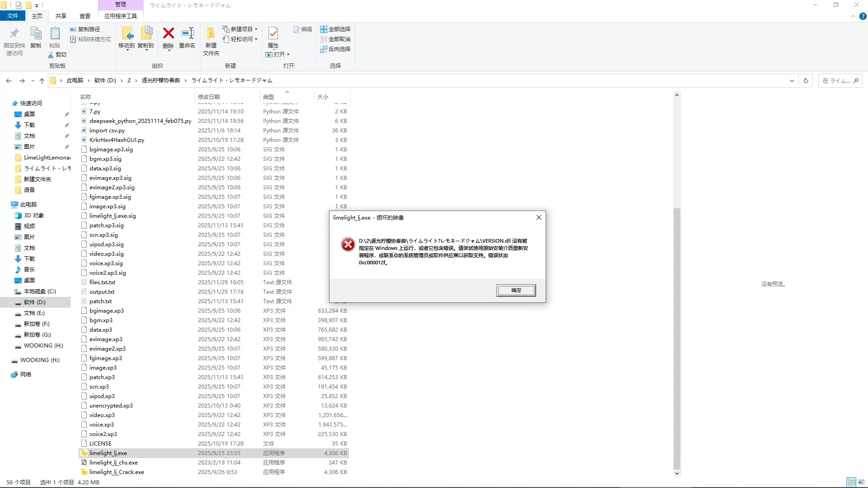Open the Share (共享) ribbon tab
Image resolution: width=868 pixels, height=488 pixels.
(x=61, y=16)
